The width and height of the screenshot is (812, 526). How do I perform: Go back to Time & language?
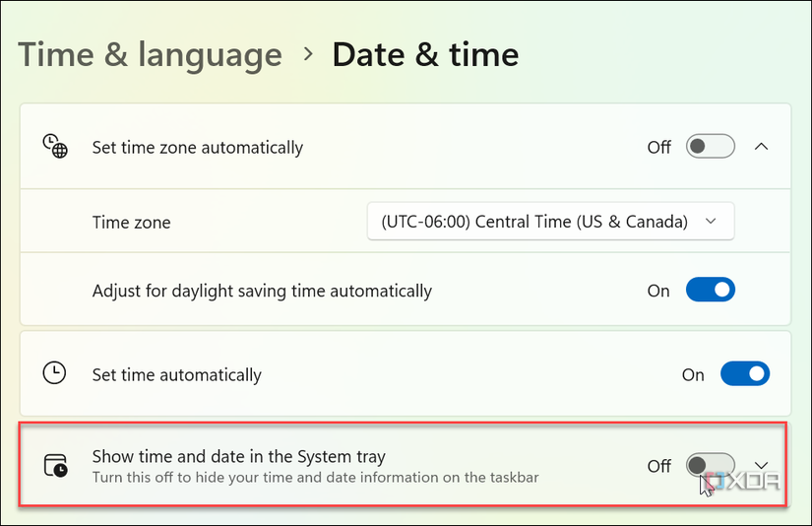coord(152,54)
